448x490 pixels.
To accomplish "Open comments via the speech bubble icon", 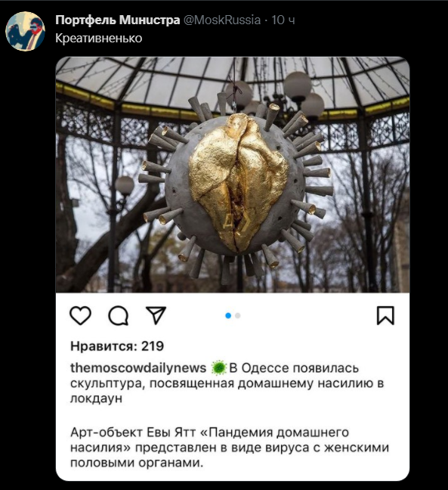I will coord(119,315).
